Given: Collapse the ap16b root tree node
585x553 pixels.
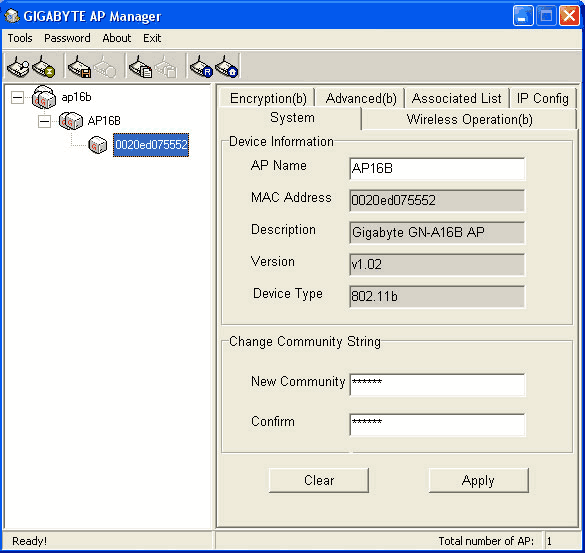Looking at the screenshot, I should [17, 98].
